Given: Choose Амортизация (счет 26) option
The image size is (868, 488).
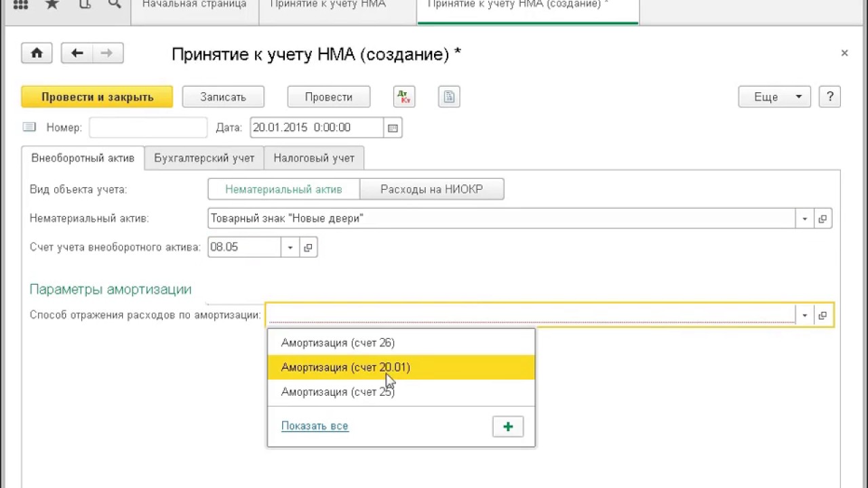Looking at the screenshot, I should (x=401, y=343).
